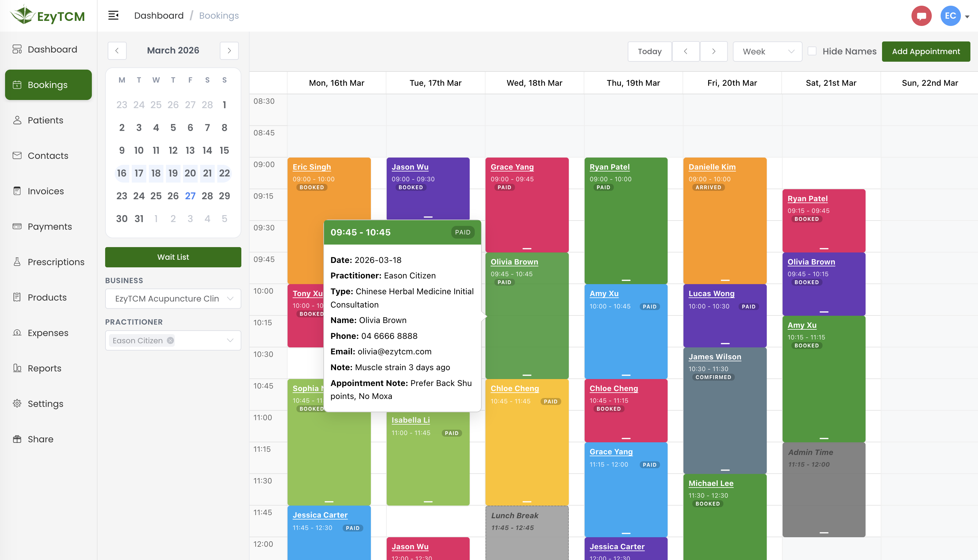Open the Reports section
This screenshot has width=978, height=560.
[44, 368]
